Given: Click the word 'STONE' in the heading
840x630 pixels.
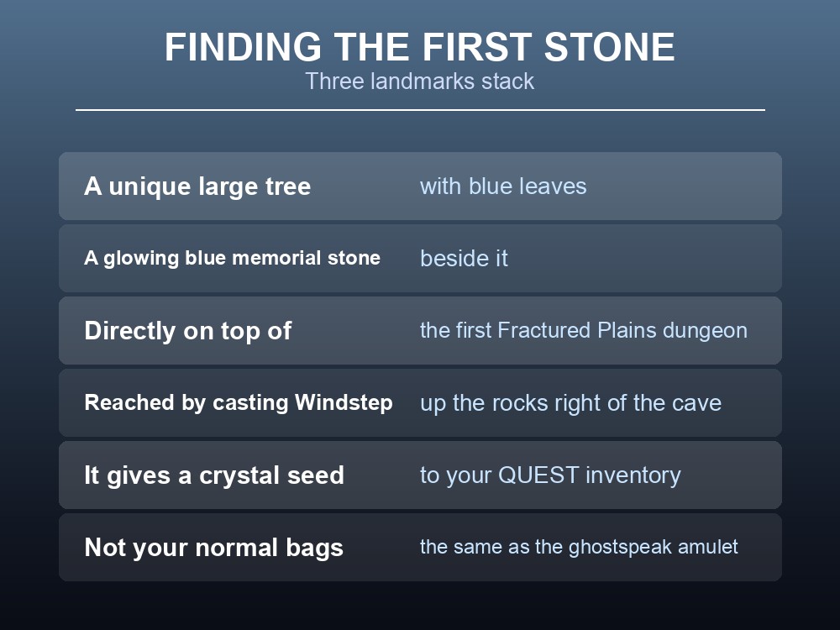Looking at the screenshot, I should [609, 47].
